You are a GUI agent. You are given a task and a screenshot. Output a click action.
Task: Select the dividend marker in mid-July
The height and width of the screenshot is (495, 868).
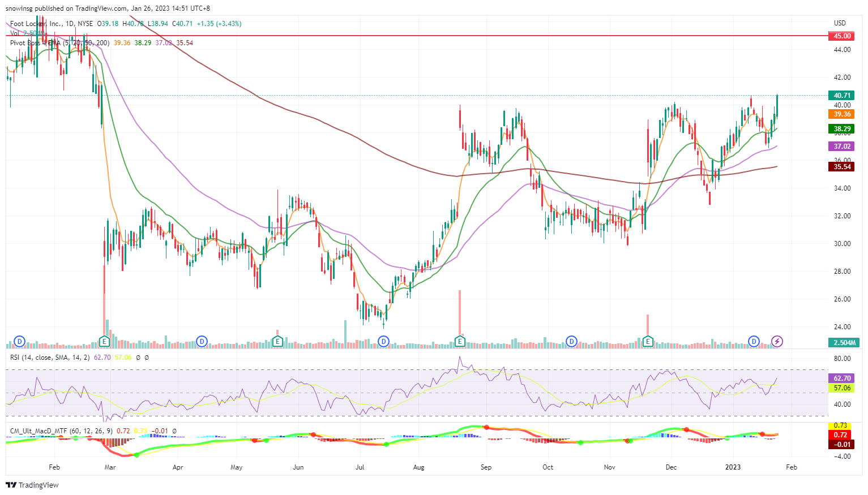pyautogui.click(x=383, y=341)
